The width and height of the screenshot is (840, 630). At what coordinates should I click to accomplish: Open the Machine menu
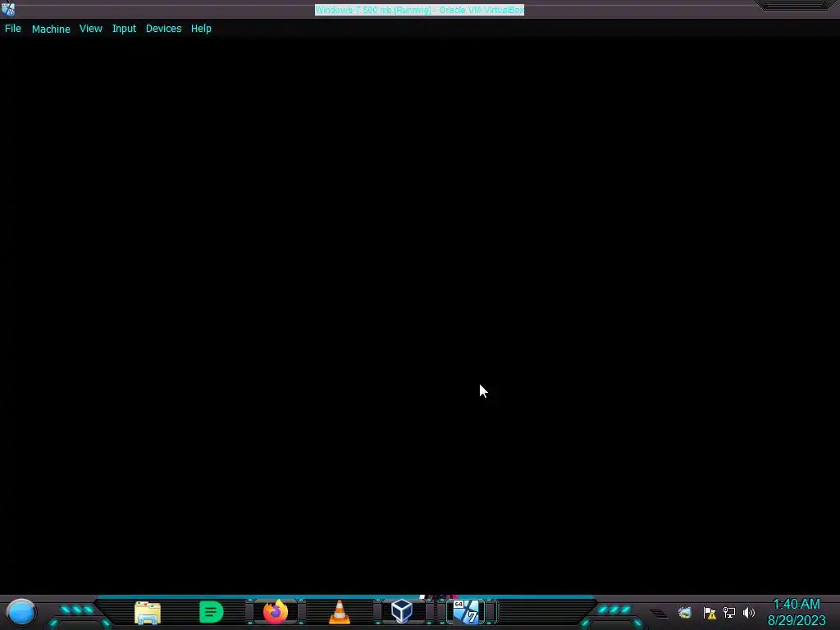[51, 29]
